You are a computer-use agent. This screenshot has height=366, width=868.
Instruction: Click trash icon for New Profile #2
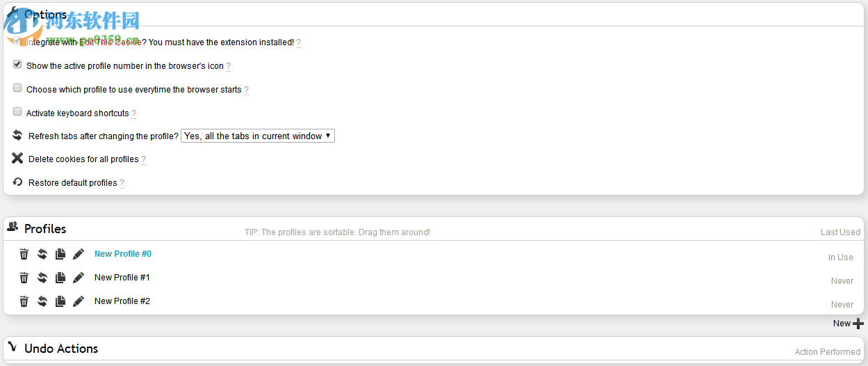24,302
